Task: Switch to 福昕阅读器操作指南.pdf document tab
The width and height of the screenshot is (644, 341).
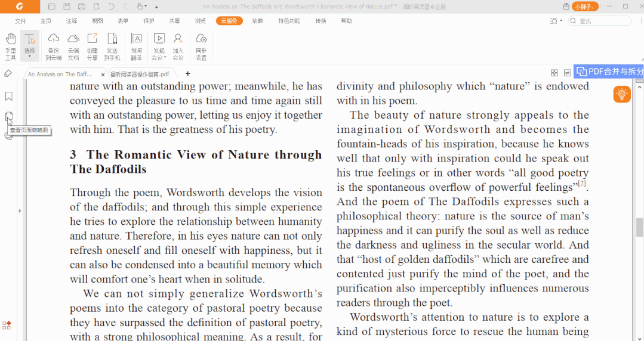Action: (x=139, y=75)
